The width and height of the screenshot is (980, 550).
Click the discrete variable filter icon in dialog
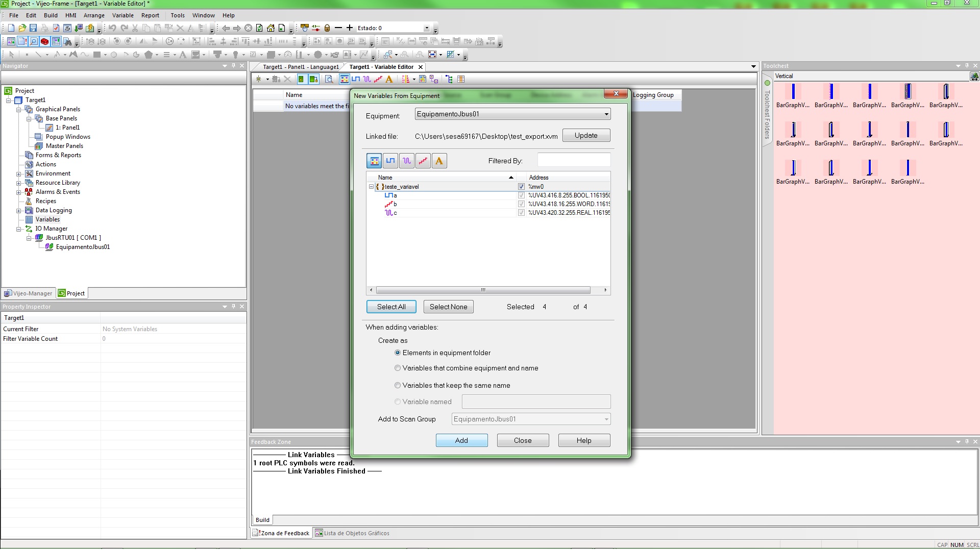pyautogui.click(x=390, y=161)
